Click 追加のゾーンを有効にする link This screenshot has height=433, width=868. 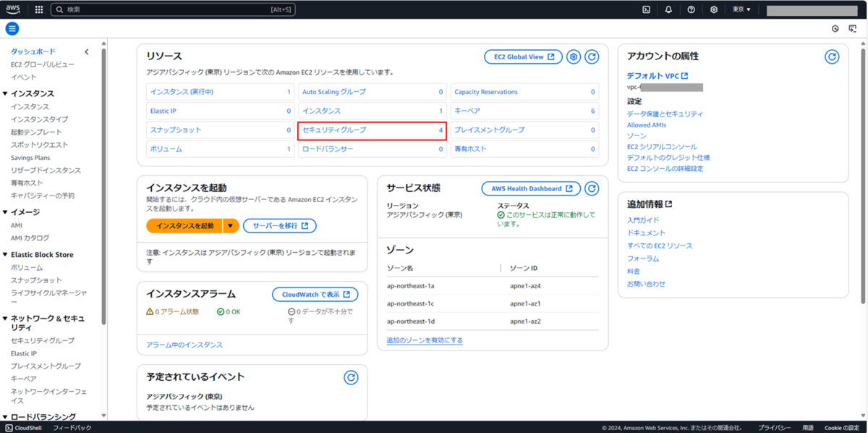click(x=425, y=340)
